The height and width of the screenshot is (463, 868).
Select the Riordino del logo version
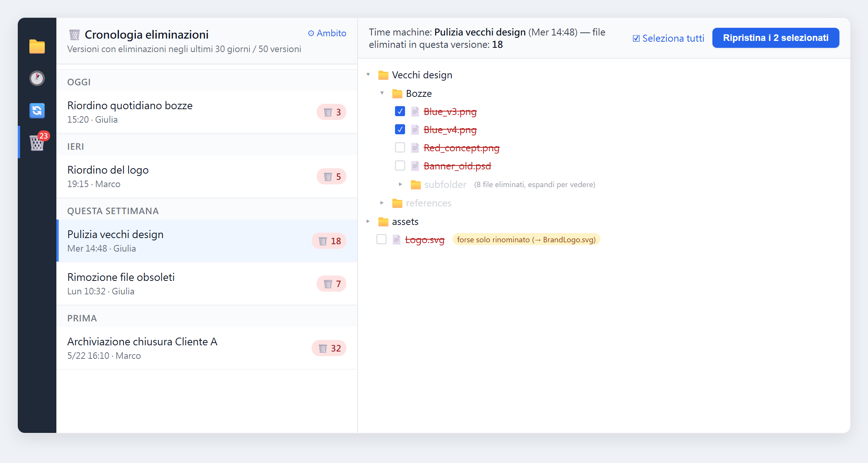pos(207,176)
